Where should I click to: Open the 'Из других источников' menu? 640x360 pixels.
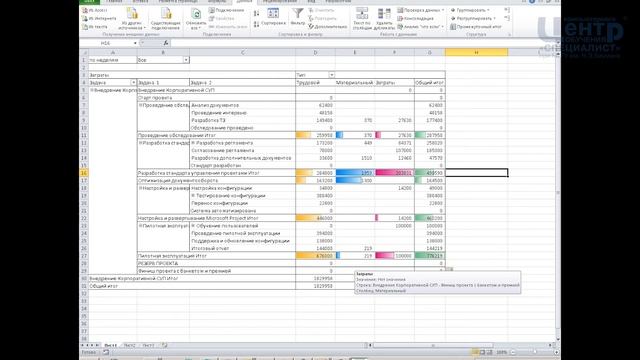[x=132, y=19]
